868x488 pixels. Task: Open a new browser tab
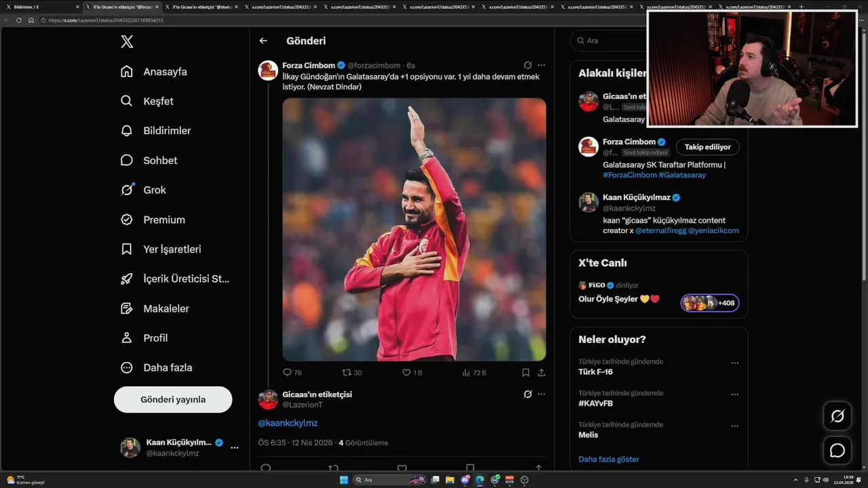[802, 7]
